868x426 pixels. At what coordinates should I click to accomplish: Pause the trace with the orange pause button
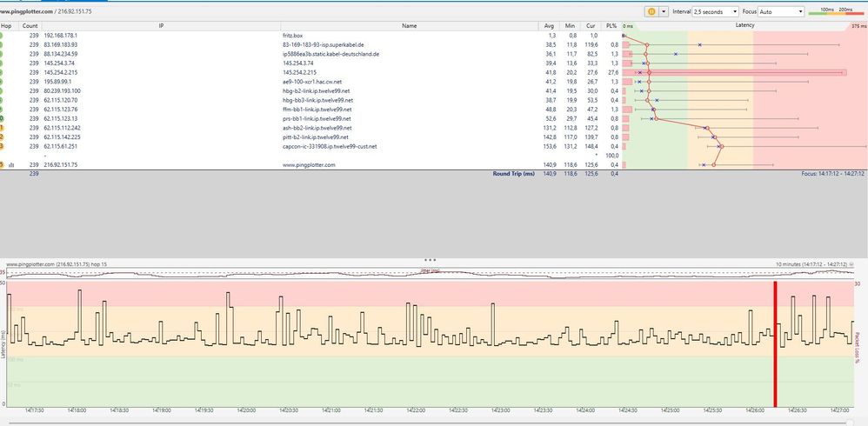click(x=651, y=11)
